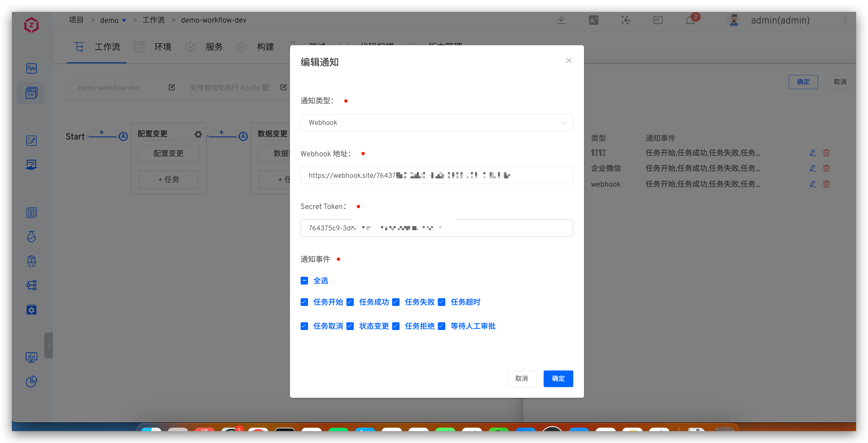
Task: Edit the webhook notification row via pencil icon
Action: click(812, 184)
